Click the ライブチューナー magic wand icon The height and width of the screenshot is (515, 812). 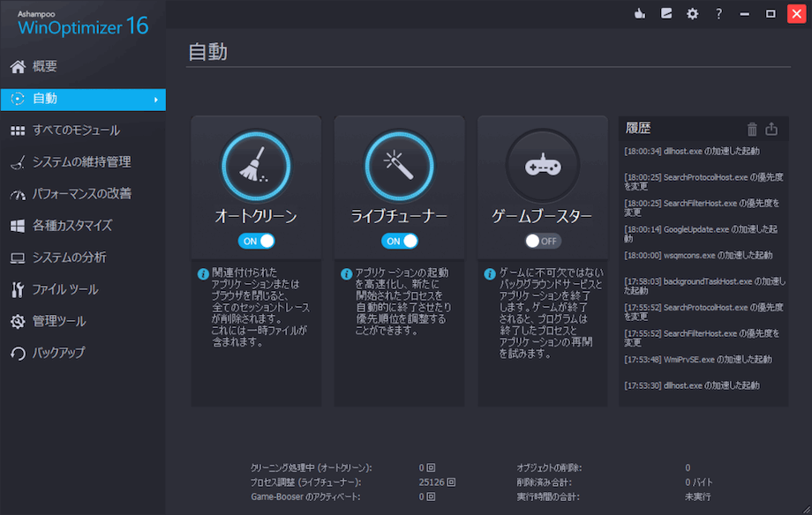[x=399, y=166]
